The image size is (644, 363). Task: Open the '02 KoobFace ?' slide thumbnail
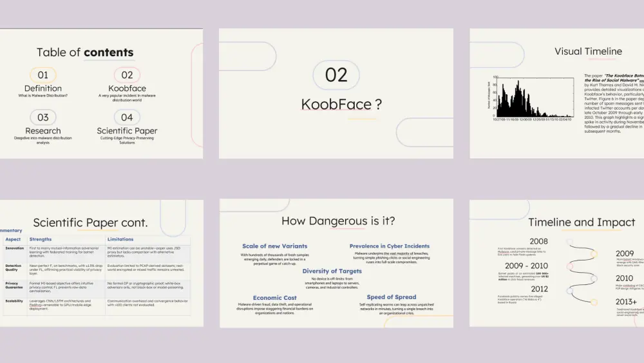click(336, 93)
